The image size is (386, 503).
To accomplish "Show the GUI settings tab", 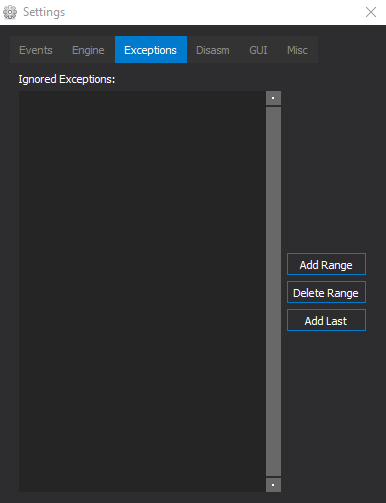I will (258, 50).
